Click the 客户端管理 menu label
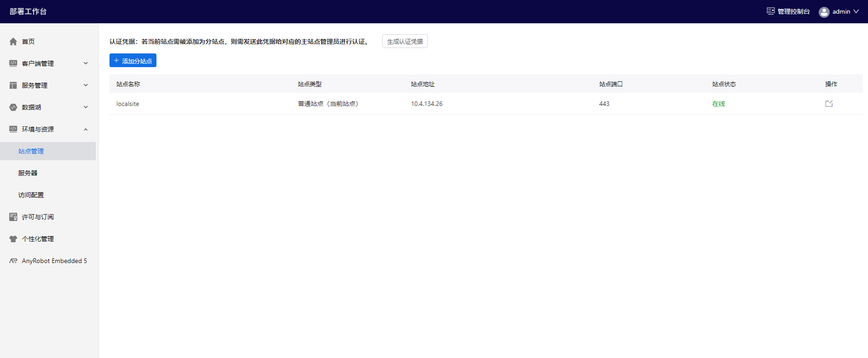 click(x=38, y=63)
